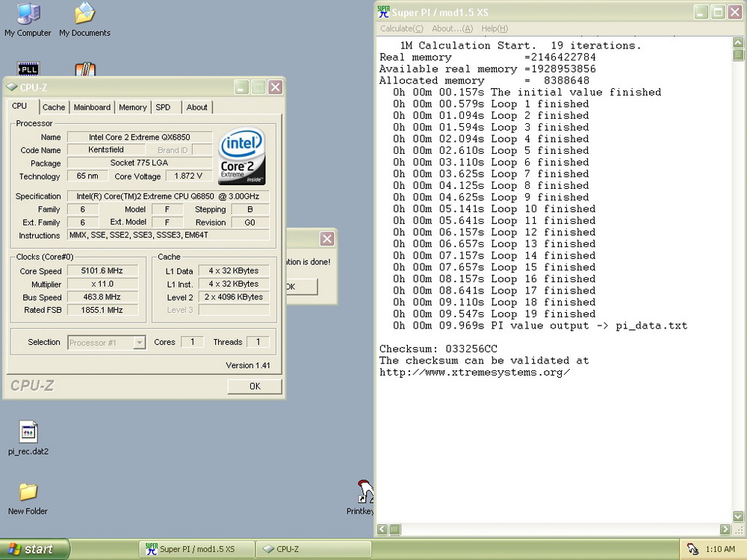The width and height of the screenshot is (747, 560).
Task: Click the Specification field Q6850 @ 3.00GHz
Action: pos(168,196)
